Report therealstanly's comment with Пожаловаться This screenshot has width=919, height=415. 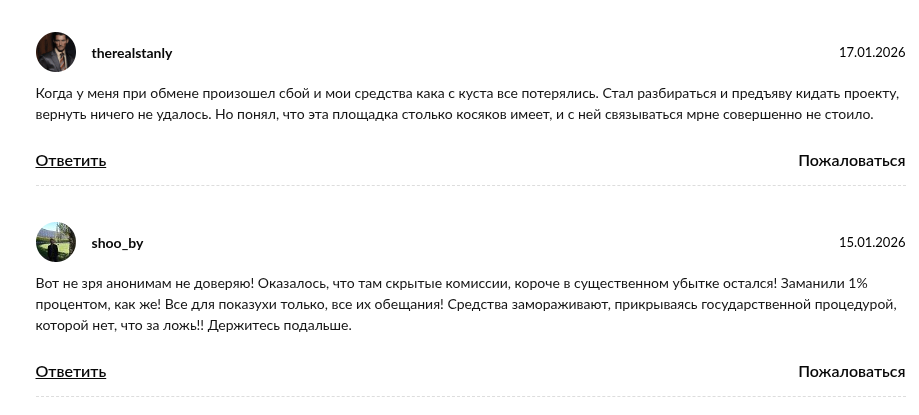point(851,161)
